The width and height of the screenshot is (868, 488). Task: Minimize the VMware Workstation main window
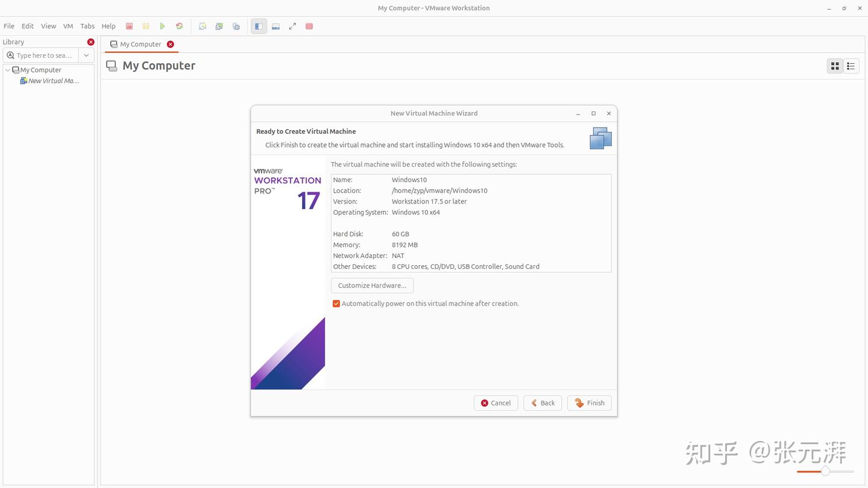(829, 8)
